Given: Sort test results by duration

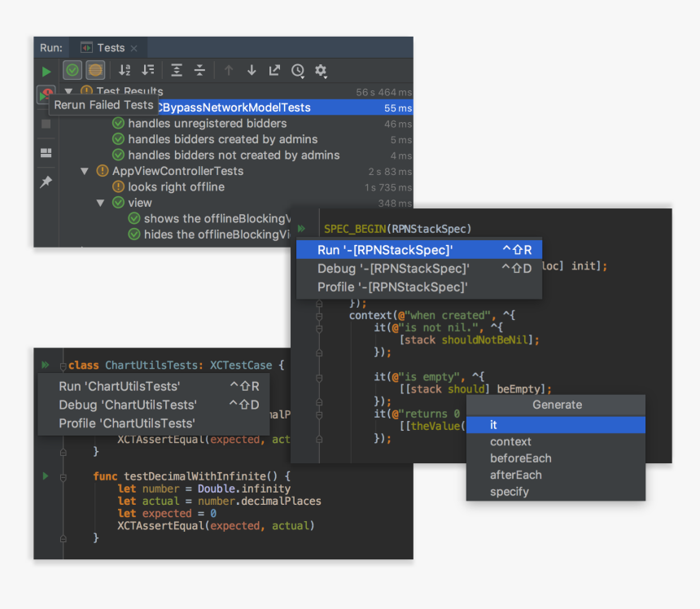Looking at the screenshot, I should pyautogui.click(x=148, y=70).
